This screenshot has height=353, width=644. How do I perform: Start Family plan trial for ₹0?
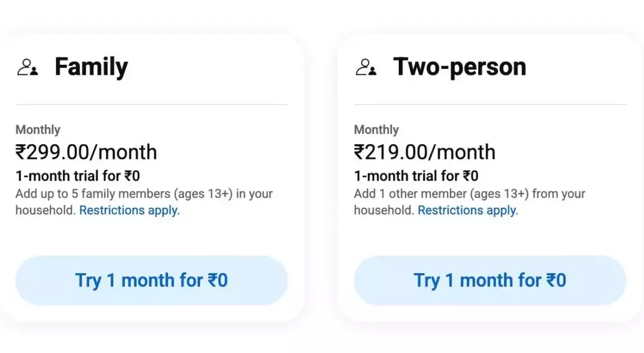(152, 280)
